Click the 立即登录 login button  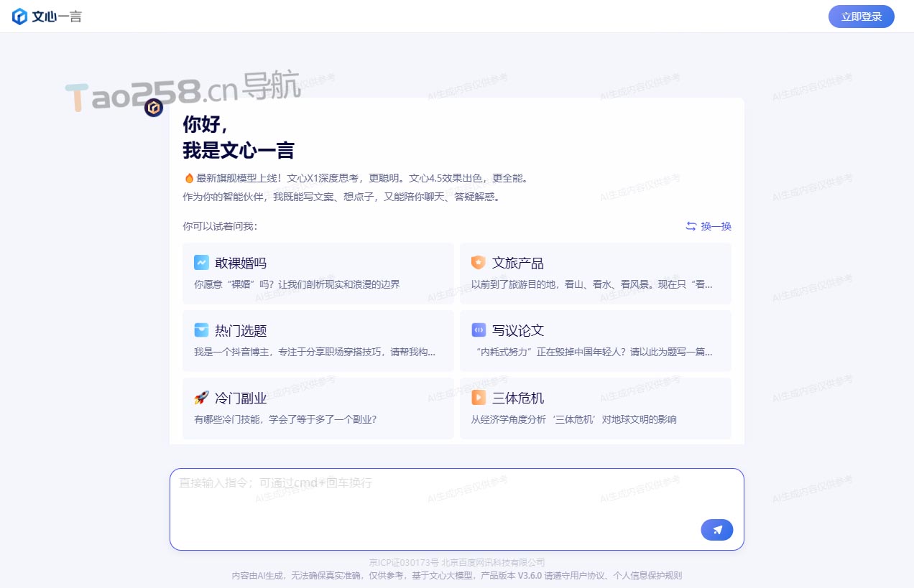tap(861, 17)
